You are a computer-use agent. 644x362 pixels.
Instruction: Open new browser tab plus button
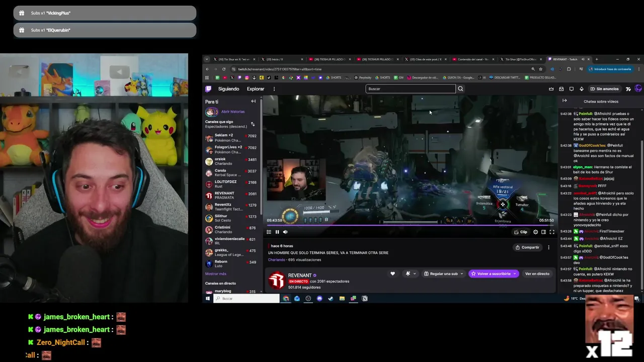tap(597, 59)
